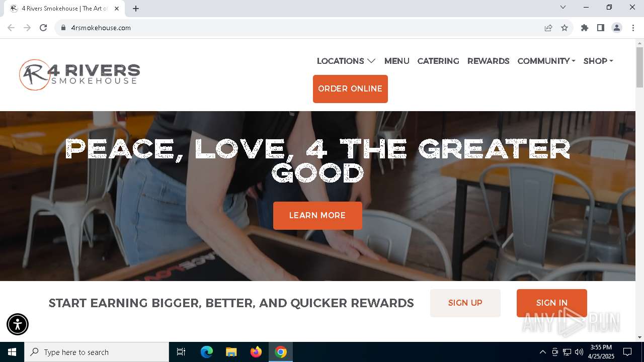Launch Firefox from the taskbar

(x=256, y=352)
